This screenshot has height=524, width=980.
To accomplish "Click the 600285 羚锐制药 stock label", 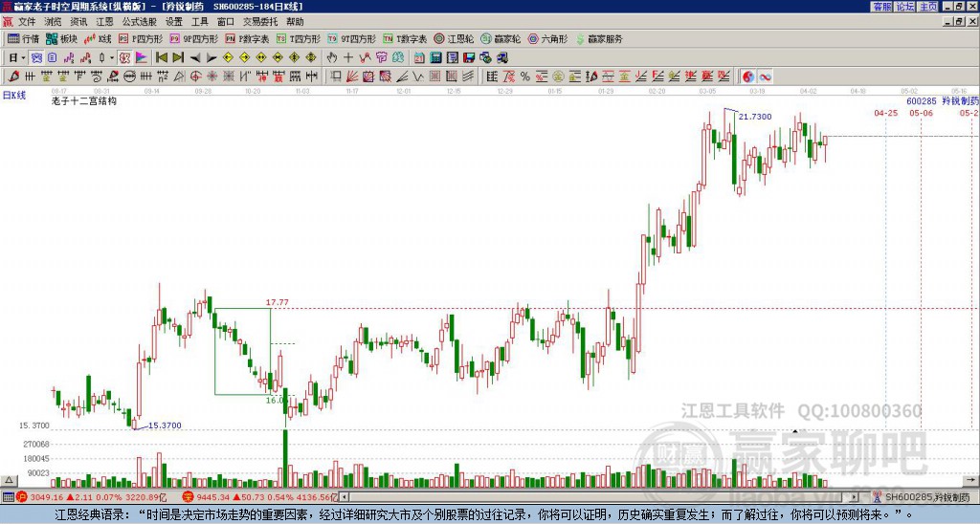I will click(943, 100).
